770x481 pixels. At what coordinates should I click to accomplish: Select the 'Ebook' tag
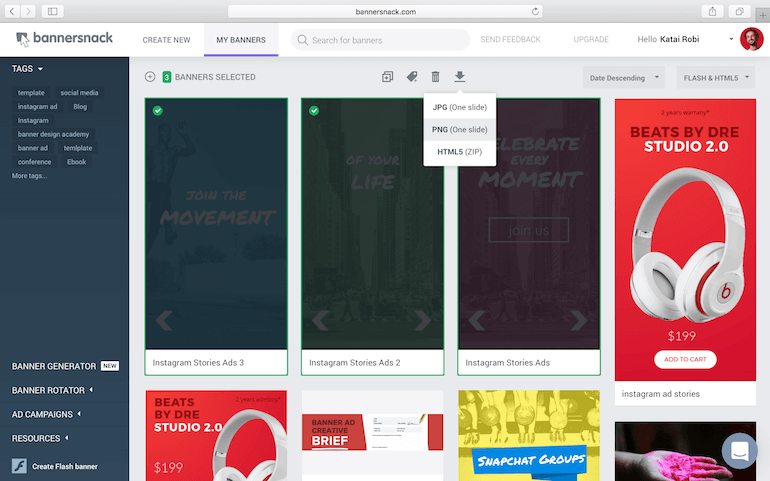tap(76, 162)
